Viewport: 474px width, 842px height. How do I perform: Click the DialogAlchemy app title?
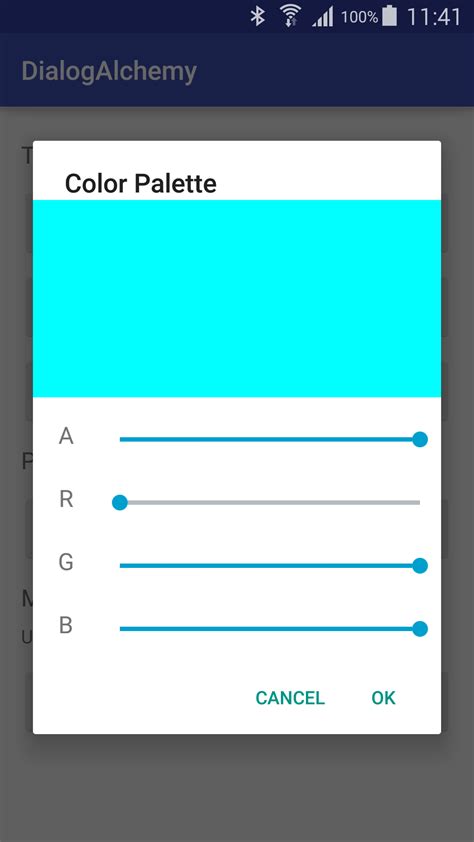point(110,71)
